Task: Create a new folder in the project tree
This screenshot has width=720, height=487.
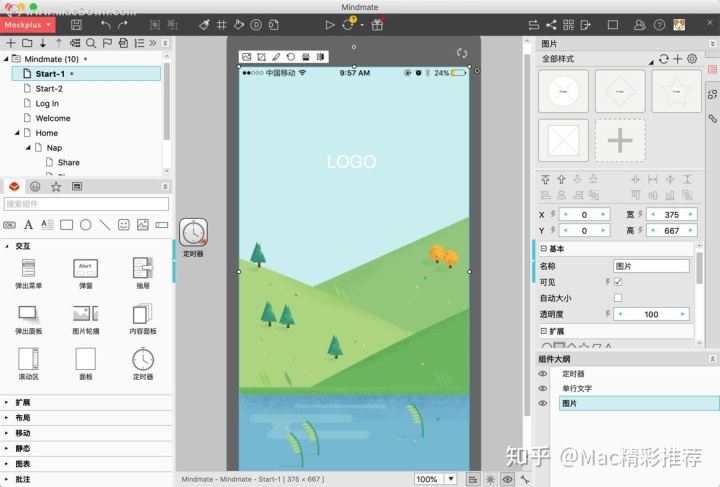Action: [x=27, y=43]
